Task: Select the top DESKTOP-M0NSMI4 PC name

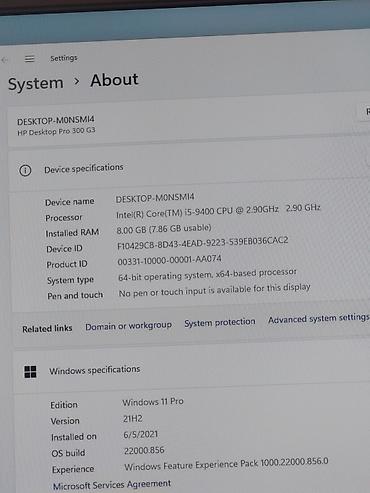Action: click(56, 120)
